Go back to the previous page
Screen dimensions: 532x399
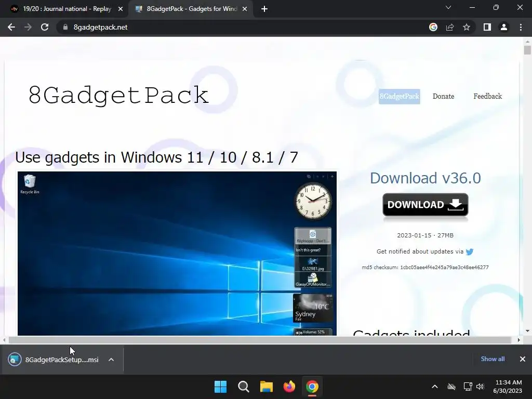(11, 27)
